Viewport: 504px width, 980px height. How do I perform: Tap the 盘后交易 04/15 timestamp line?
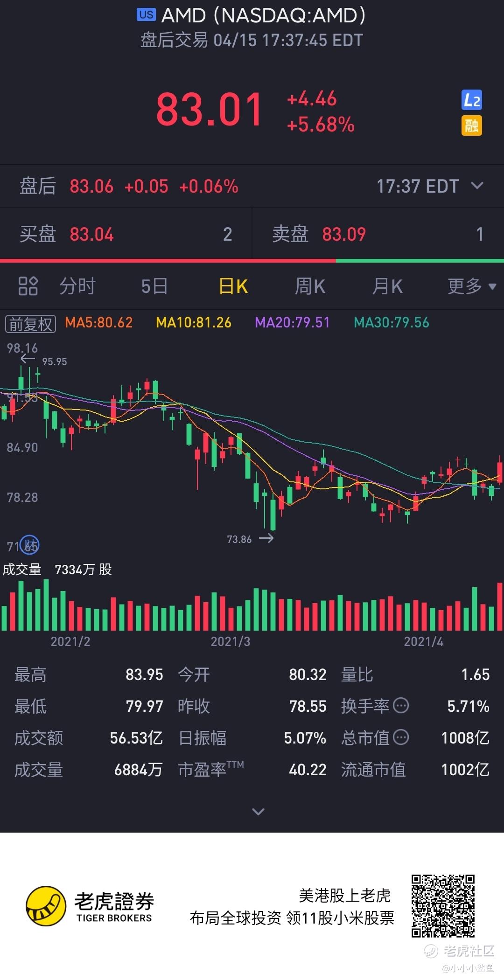click(x=252, y=40)
